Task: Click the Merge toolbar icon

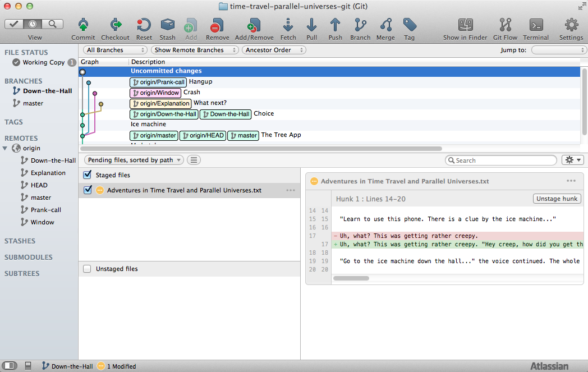Action: 385,25
